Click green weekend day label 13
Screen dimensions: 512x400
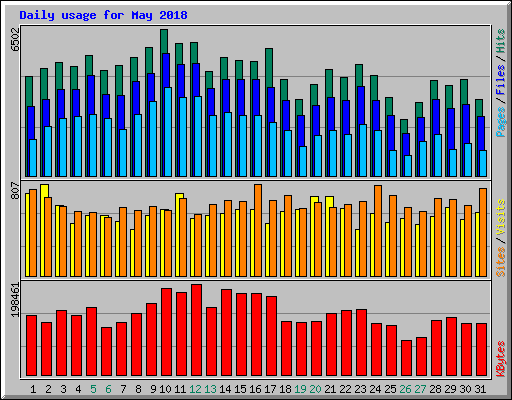pyautogui.click(x=210, y=389)
